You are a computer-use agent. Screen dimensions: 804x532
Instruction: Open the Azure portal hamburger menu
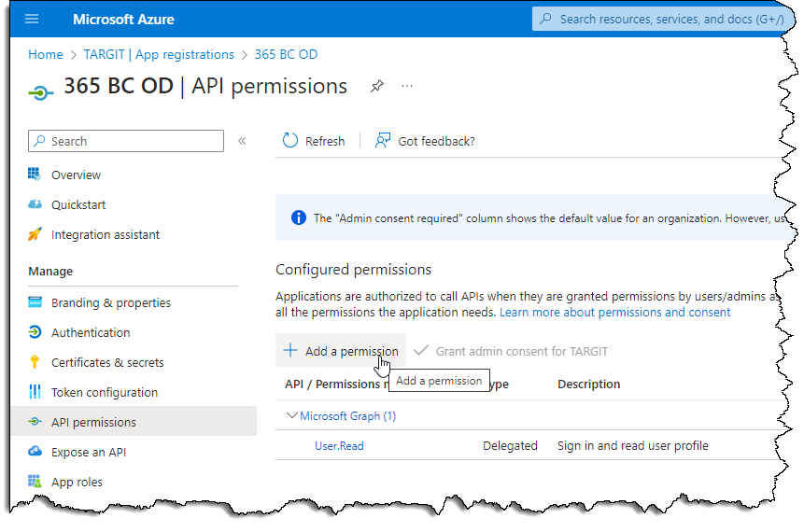(32, 19)
